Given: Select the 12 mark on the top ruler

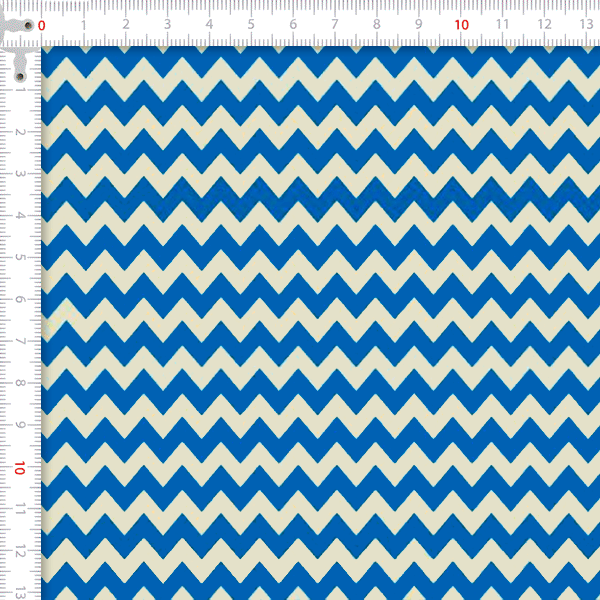Looking at the screenshot, I should 544,24.
